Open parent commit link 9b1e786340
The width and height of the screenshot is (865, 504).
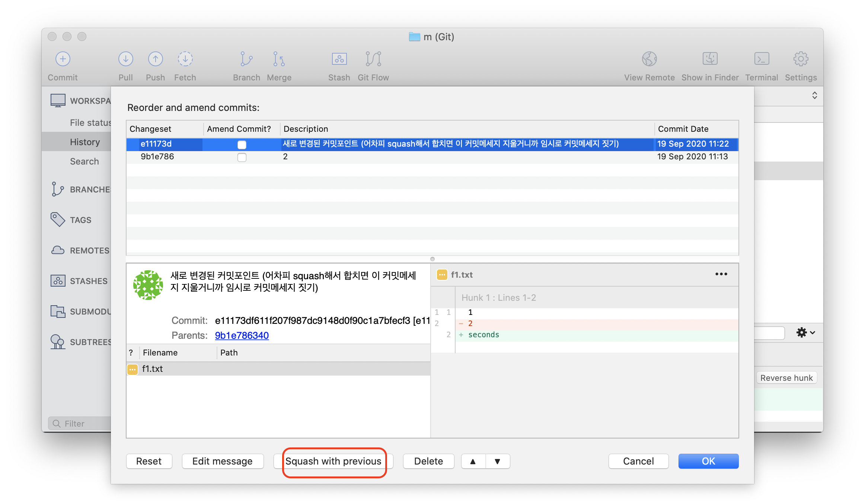click(x=242, y=335)
